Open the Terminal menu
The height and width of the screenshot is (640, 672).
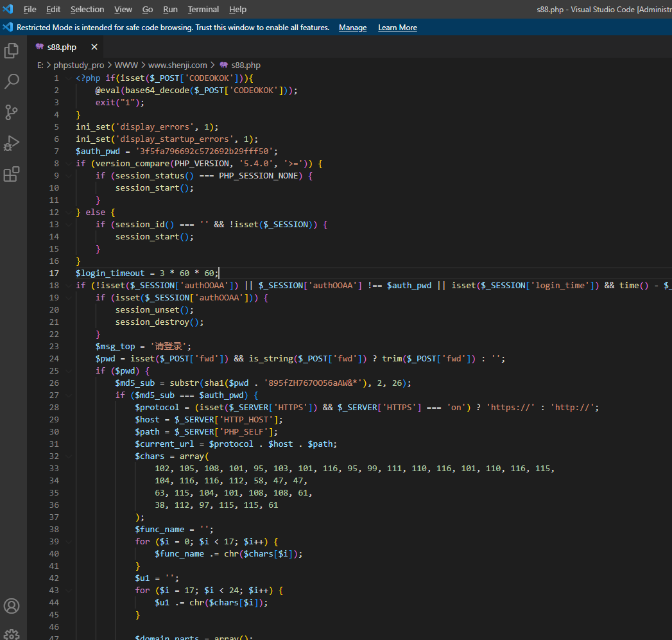point(203,10)
